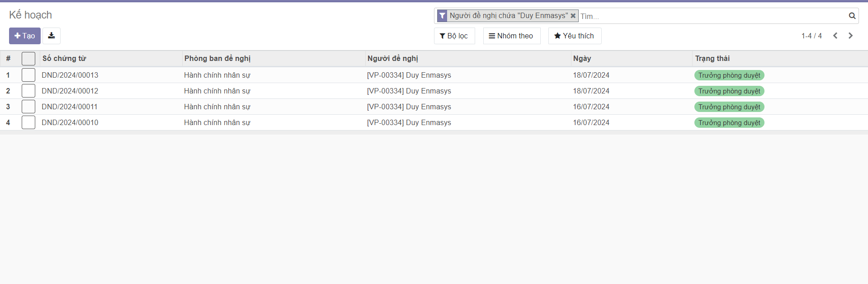
Task: Check the box for DND/2024/00013
Action: click(x=28, y=75)
